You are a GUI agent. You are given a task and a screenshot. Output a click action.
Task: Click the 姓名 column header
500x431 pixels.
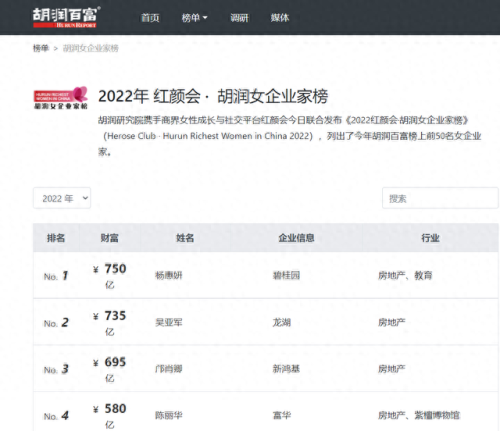(x=185, y=238)
